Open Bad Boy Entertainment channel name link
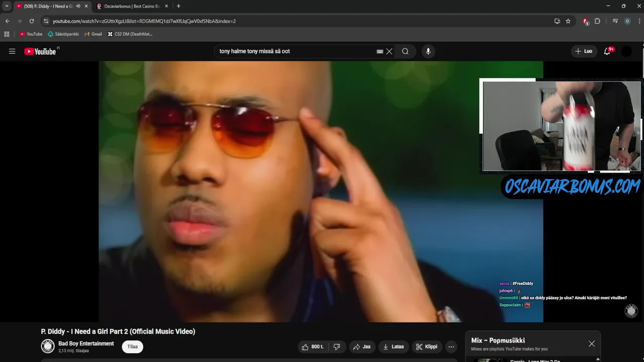This screenshot has height=362, width=644. pyautogui.click(x=86, y=343)
